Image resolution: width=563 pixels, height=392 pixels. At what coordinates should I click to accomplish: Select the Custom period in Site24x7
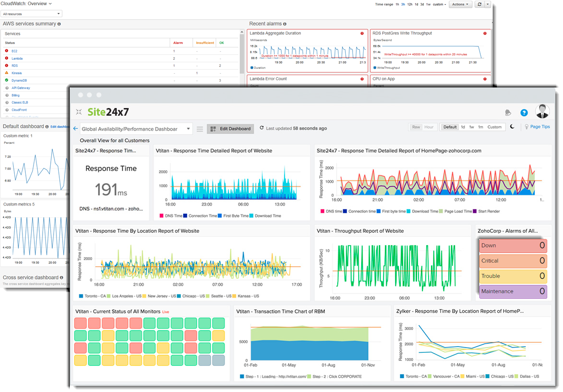coord(494,127)
